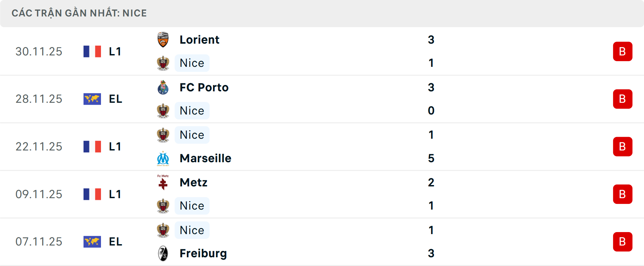
Task: Click the Marseille club logo
Action: click(x=163, y=159)
